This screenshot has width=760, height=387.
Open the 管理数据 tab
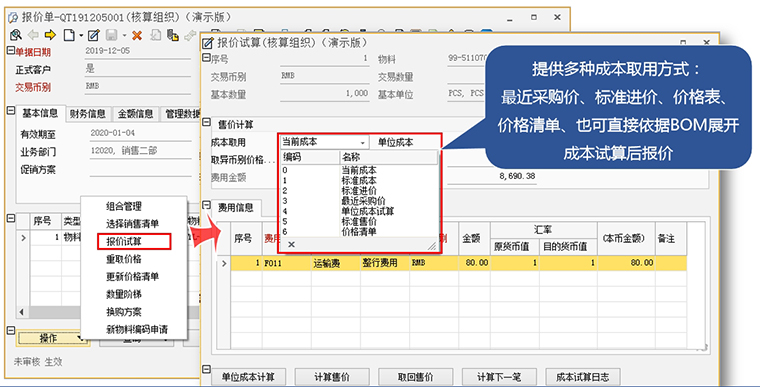tap(180, 114)
